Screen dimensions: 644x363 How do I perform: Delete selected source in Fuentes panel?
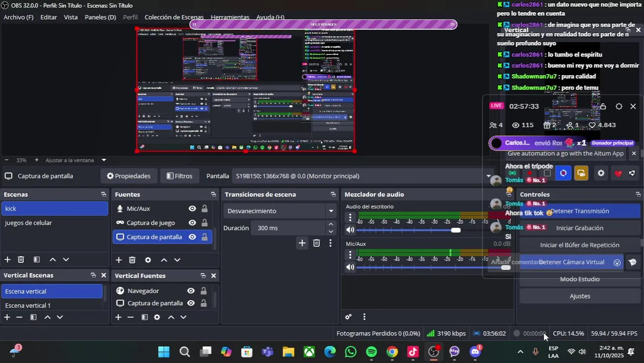[x=132, y=260]
